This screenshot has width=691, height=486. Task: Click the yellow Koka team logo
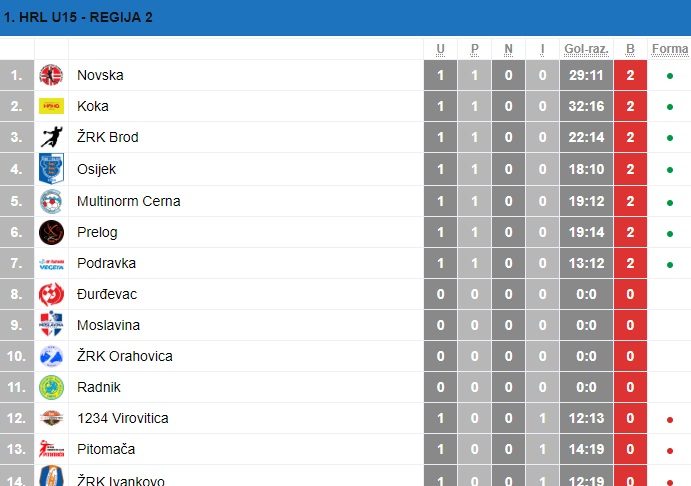point(51,106)
